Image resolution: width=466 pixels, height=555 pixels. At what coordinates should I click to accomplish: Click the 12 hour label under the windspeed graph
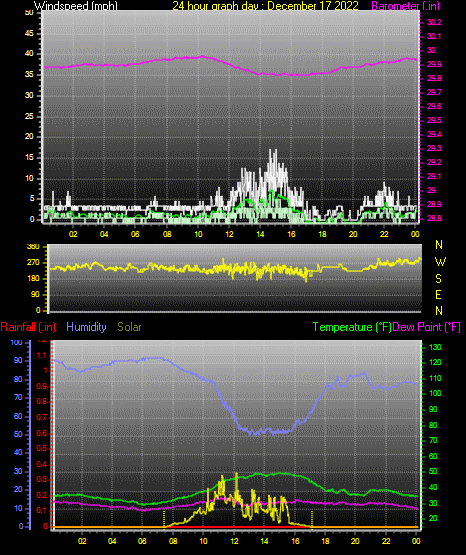point(229,234)
